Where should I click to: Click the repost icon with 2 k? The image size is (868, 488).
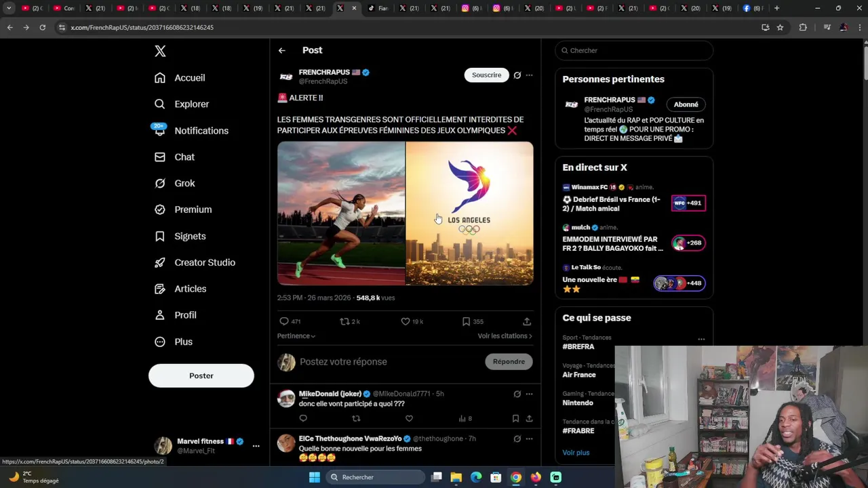[350, 321]
